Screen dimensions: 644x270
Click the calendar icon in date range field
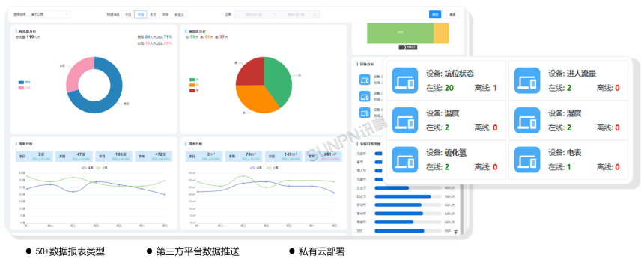(315, 14)
